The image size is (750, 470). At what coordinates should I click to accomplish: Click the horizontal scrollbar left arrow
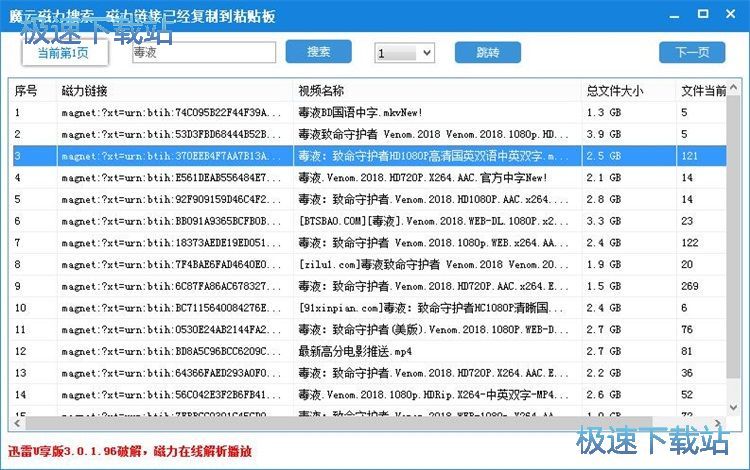18,423
